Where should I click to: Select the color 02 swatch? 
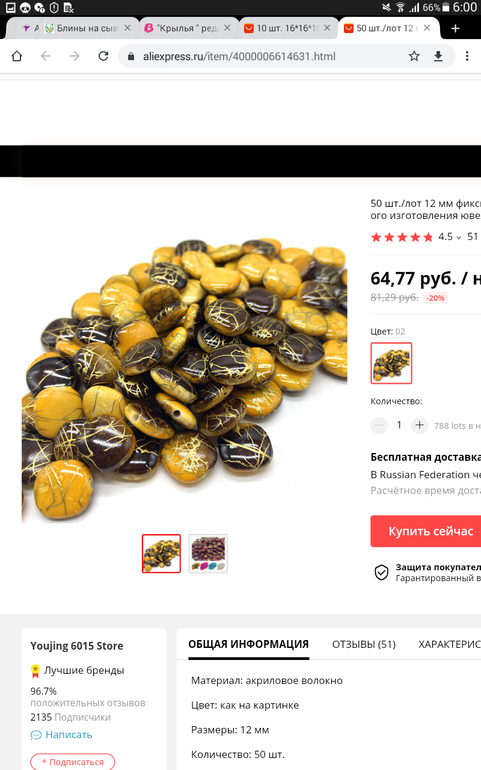click(391, 363)
